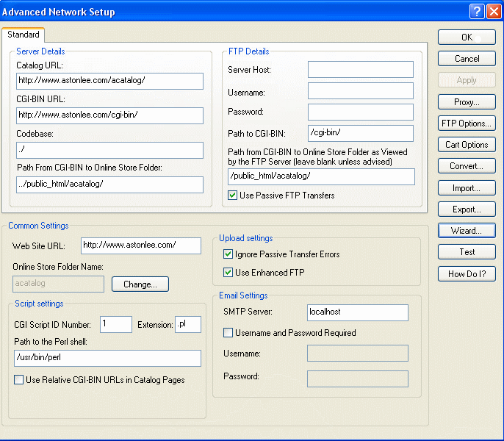504x441 pixels.
Task: Open the How Do I? help
Action: tap(467, 274)
